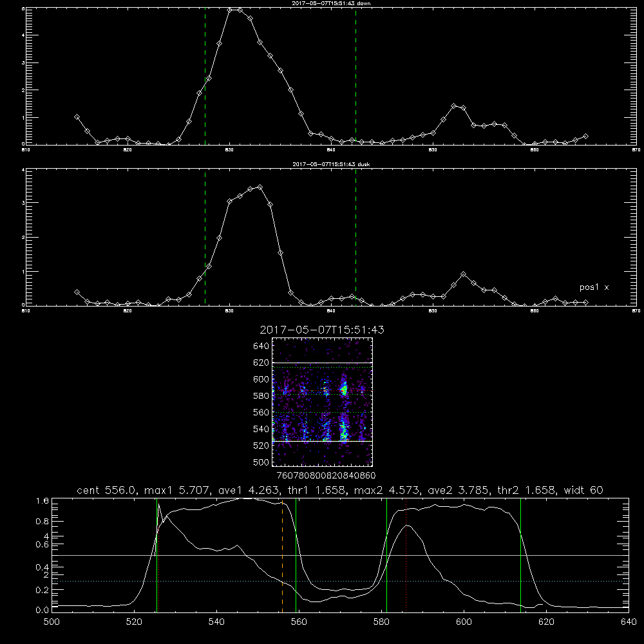Screen dimensions: 644x644
Task: Click the 'ave2 3.785' value
Action: tap(457, 490)
